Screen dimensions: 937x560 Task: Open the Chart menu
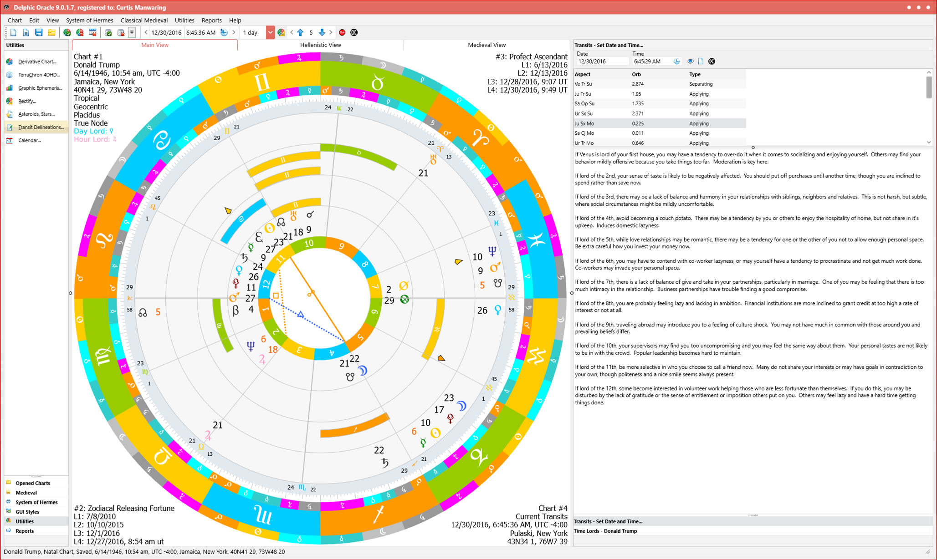[x=15, y=20]
